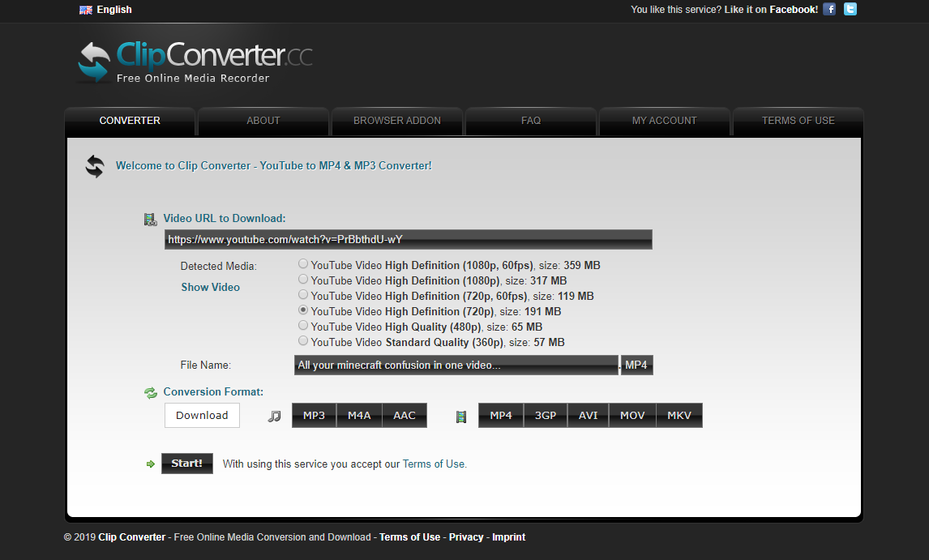Click footer Clip Converter link
Viewport: 929px width, 560px height.
click(x=131, y=537)
